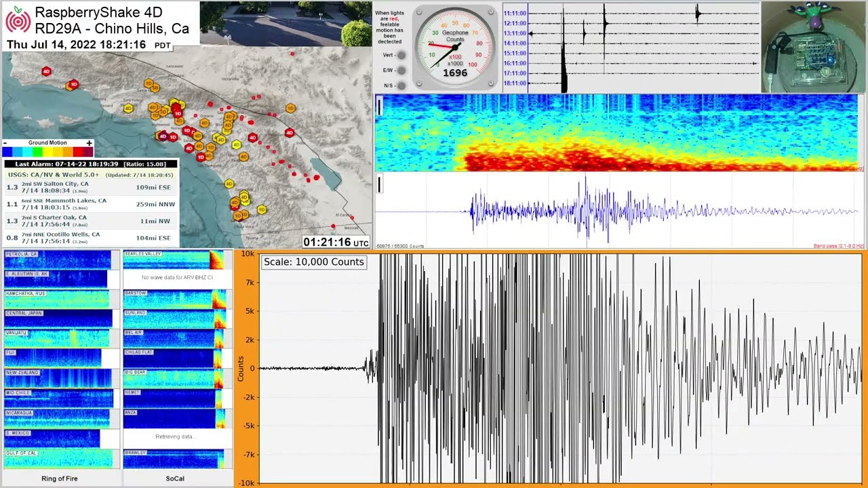The image size is (868, 488).
Task: Open the Mid Chile spectrogram thumbnail
Action: pyautogui.click(x=58, y=399)
